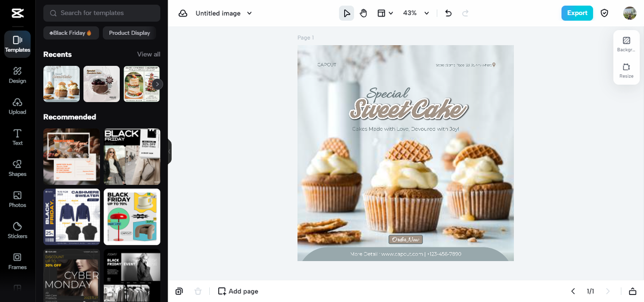
Task: Choose the Black Friday furniture template
Action: (x=132, y=217)
